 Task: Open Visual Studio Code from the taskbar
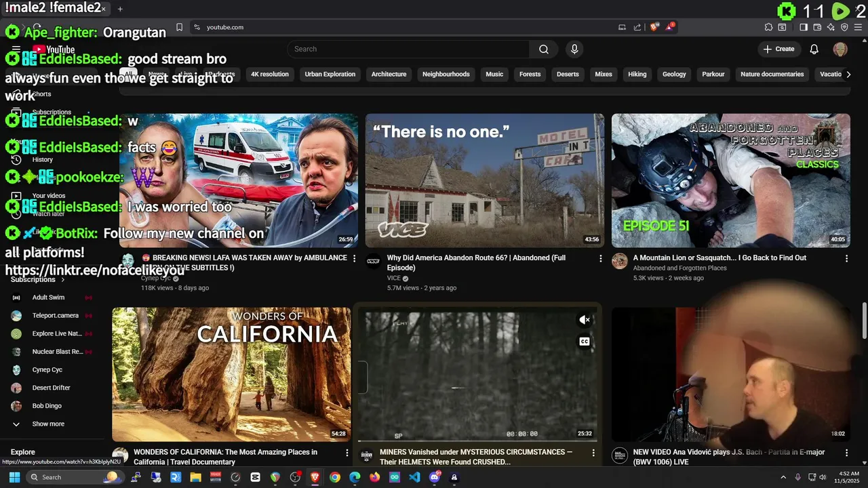[x=414, y=477]
